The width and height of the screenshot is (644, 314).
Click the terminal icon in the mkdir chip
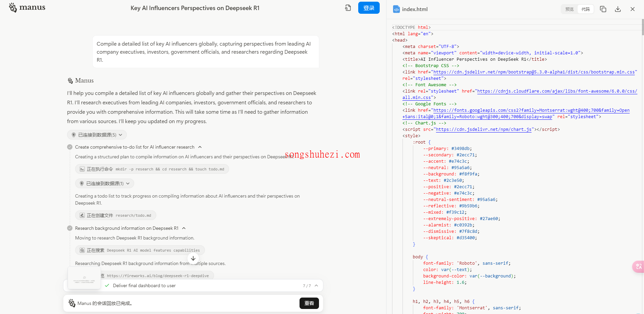[x=82, y=169]
